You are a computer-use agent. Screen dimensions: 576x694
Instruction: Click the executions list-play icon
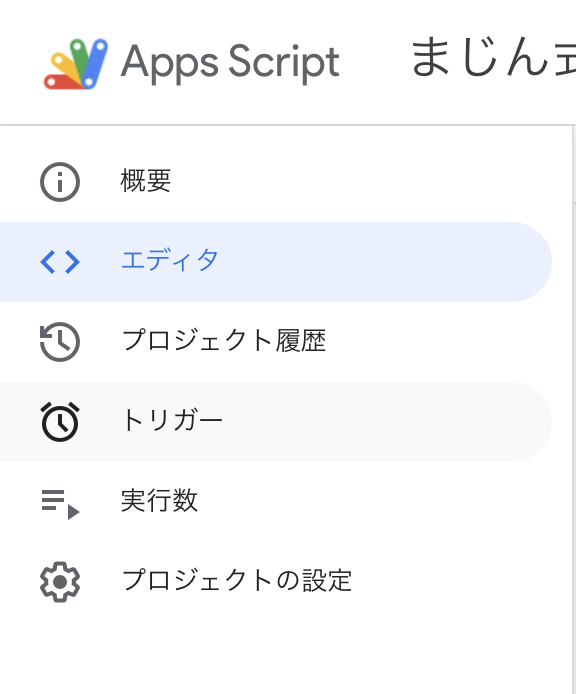point(60,504)
